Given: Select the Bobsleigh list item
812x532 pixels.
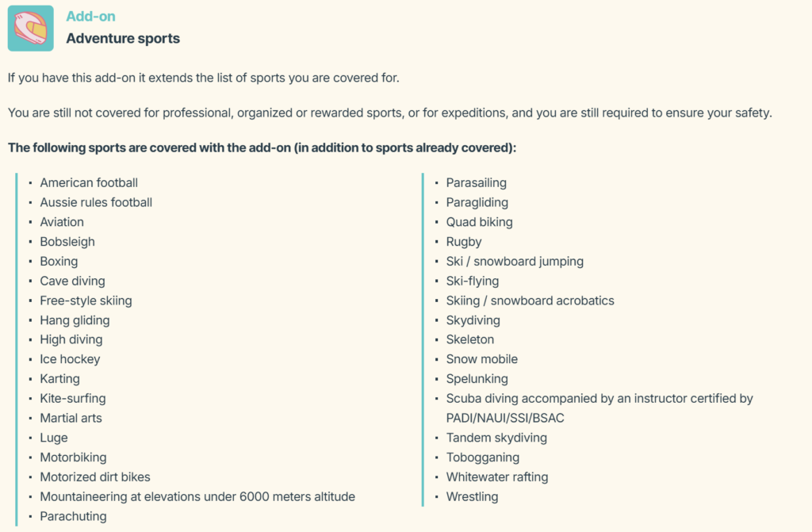Looking at the screenshot, I should (67, 242).
